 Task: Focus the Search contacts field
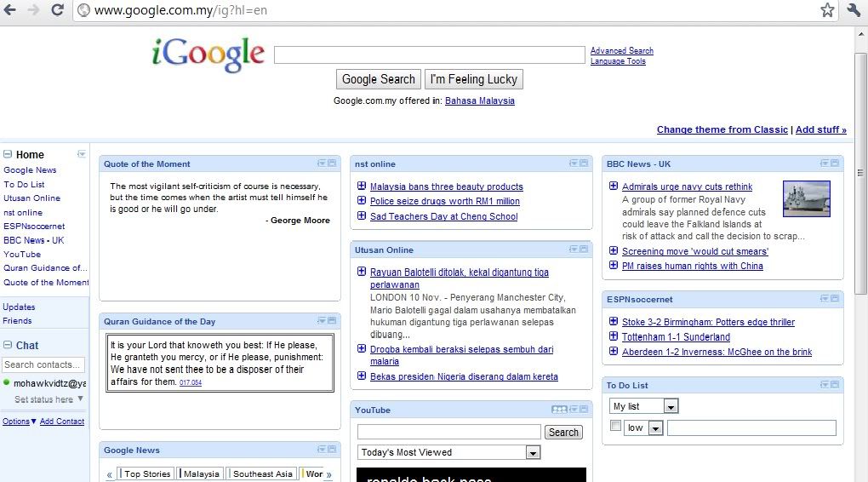pyautogui.click(x=43, y=364)
